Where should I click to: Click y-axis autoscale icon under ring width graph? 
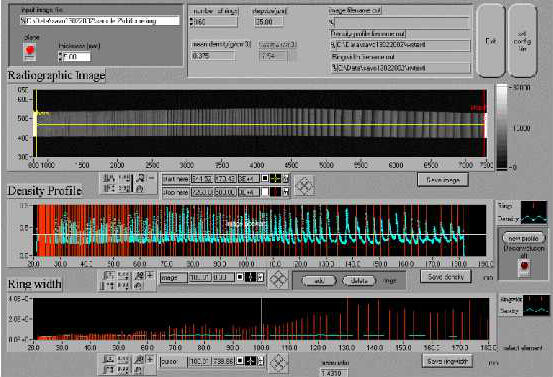pyautogui.click(x=109, y=370)
